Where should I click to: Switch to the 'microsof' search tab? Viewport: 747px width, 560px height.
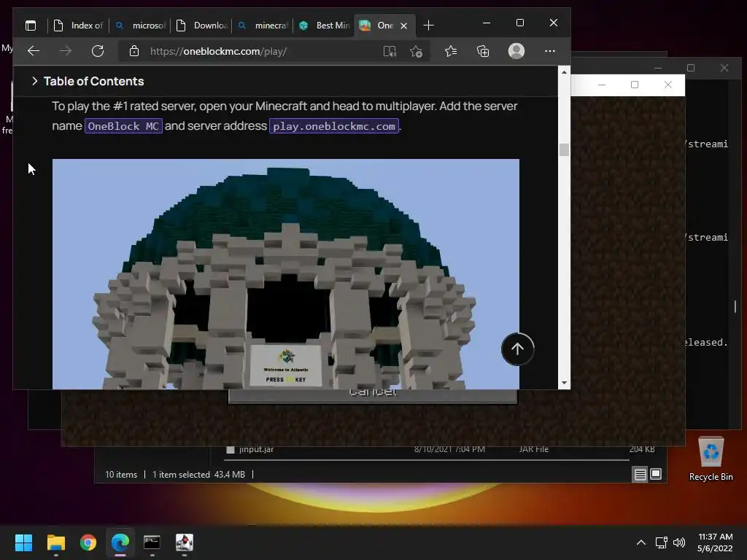click(x=140, y=26)
